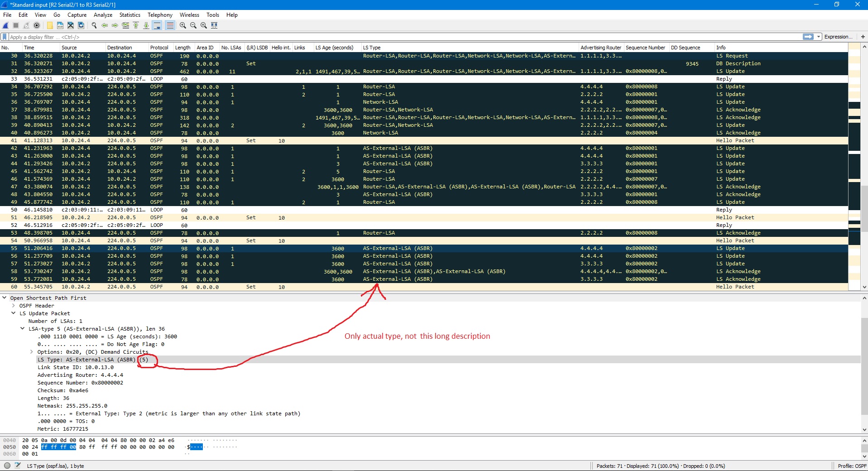Go to specified packet icon
The width and height of the screenshot is (868, 471).
tap(125, 25)
